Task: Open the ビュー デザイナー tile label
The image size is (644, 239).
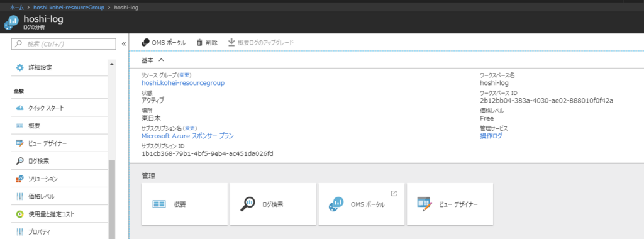Action: tap(458, 204)
